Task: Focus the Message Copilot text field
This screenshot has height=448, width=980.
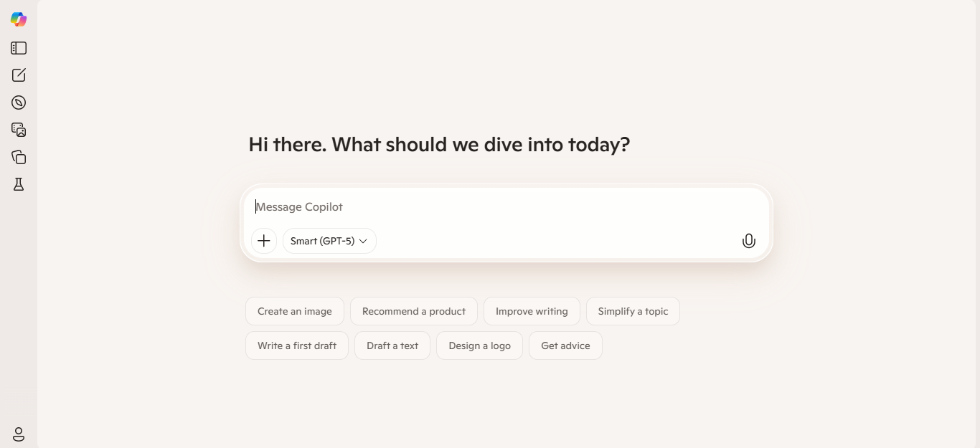Action: [502, 207]
